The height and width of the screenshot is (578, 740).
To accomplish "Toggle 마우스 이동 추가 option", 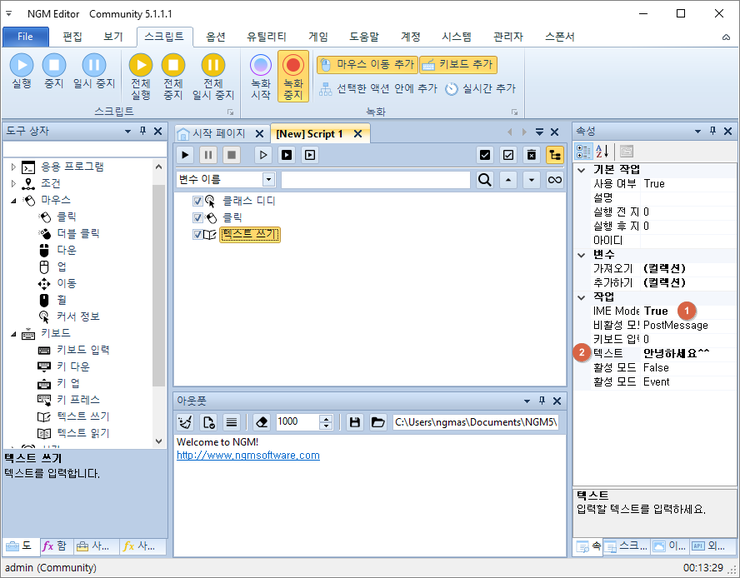I will click(x=367, y=65).
